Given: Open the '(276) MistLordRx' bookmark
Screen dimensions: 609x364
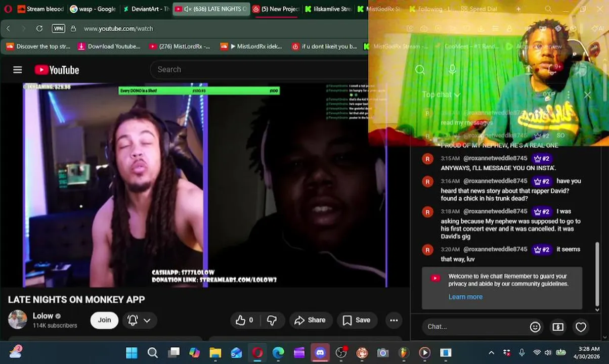Looking at the screenshot, I should pyautogui.click(x=180, y=46).
